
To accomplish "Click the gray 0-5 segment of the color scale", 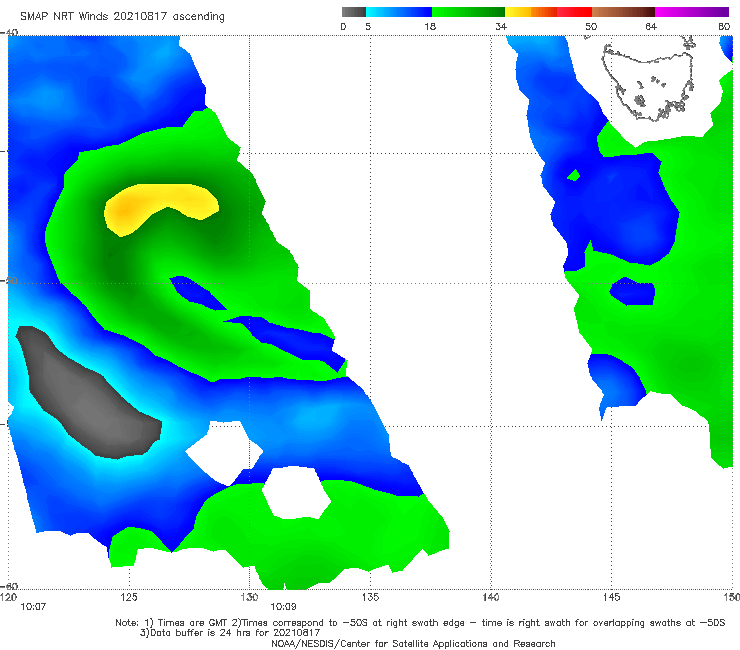I will pyautogui.click(x=353, y=12).
